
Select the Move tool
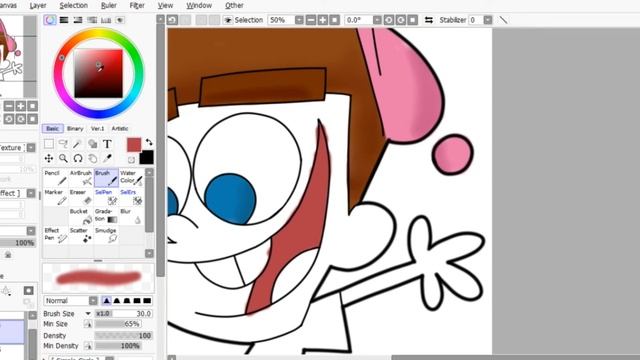[49, 158]
